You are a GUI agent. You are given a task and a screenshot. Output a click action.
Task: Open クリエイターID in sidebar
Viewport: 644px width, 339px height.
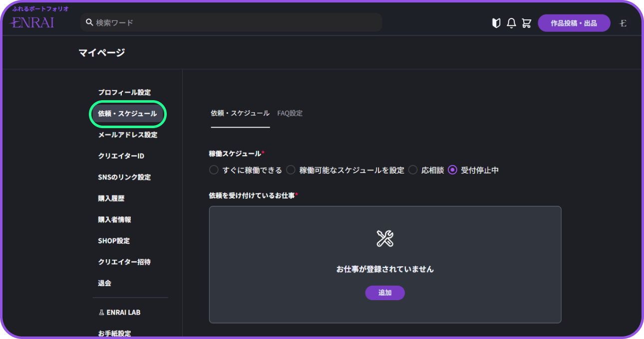[121, 156]
